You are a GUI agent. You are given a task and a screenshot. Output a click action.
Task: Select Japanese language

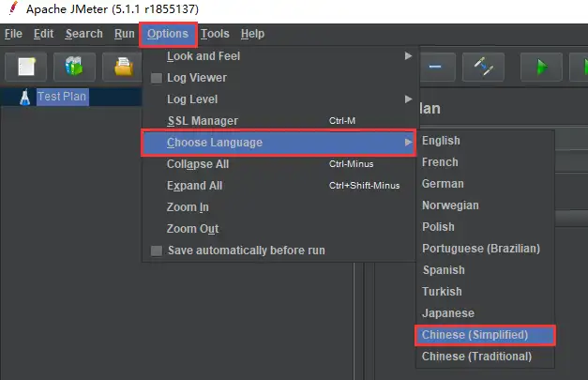[485, 313]
